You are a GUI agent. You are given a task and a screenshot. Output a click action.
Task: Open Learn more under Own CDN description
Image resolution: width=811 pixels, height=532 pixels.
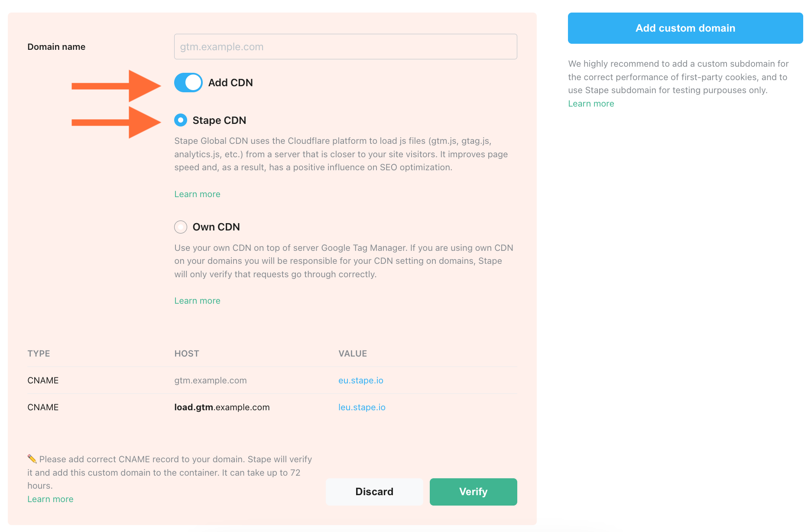pyautogui.click(x=197, y=301)
